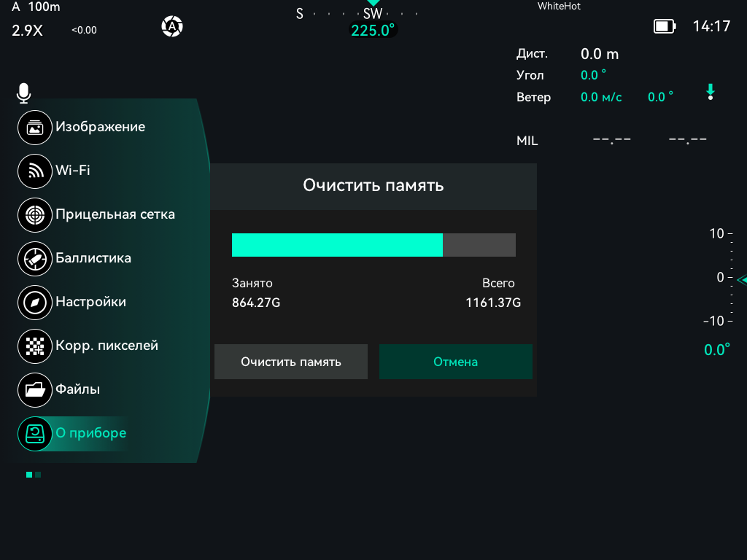Choose Корр. пикселей menu entry
Screen dimensions: 747x560
click(107, 346)
